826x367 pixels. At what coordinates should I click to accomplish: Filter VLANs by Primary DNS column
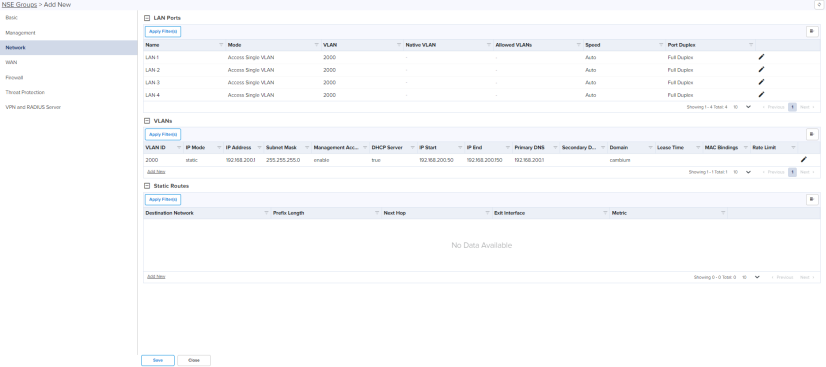[x=555, y=147]
